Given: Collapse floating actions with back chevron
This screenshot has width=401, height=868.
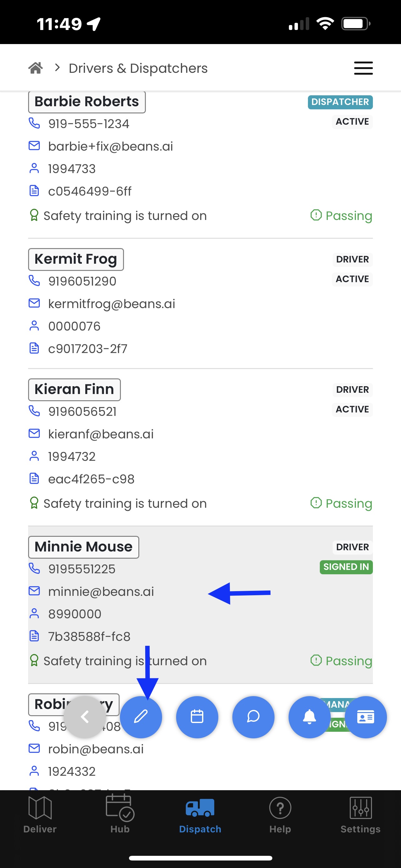Looking at the screenshot, I should (x=85, y=717).
